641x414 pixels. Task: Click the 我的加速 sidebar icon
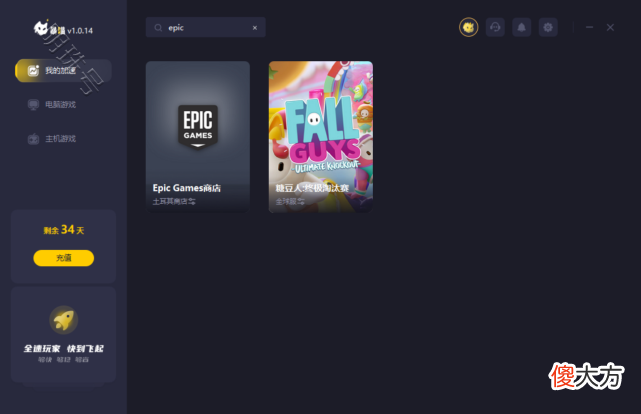point(33,70)
